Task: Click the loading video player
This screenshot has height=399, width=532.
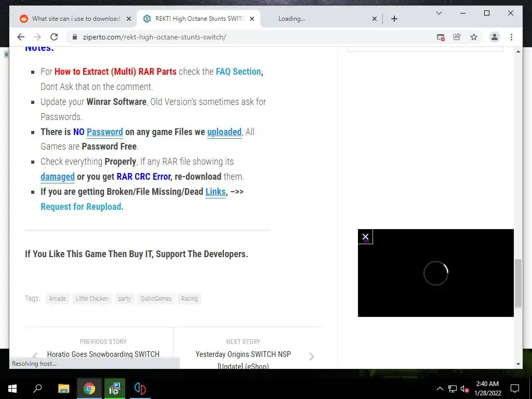Action: coord(436,273)
